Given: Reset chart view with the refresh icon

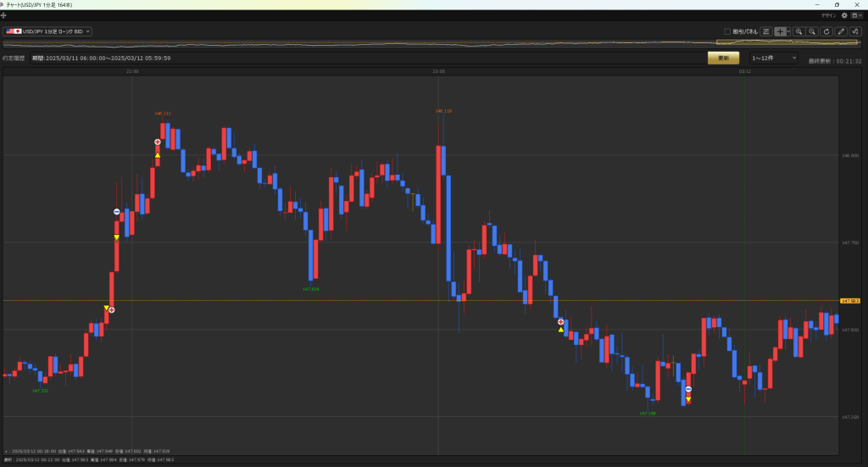Looking at the screenshot, I should point(826,31).
